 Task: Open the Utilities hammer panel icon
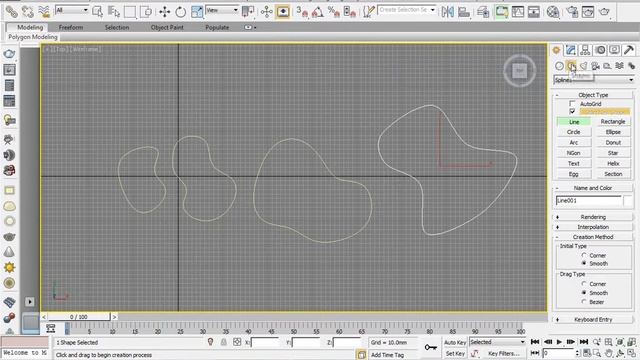pos(629,50)
